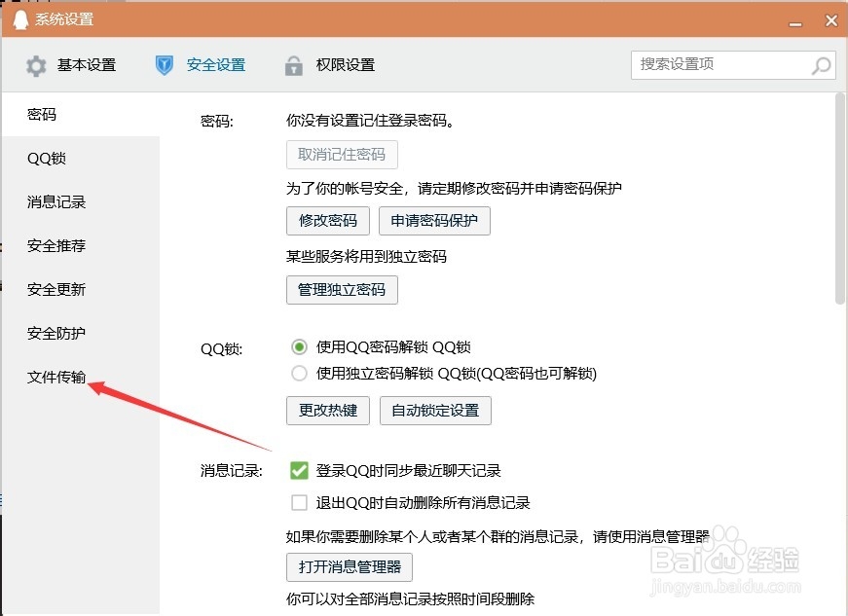Click the blue shield icon for 安全设置
This screenshot has height=616, width=848.
pos(164,65)
